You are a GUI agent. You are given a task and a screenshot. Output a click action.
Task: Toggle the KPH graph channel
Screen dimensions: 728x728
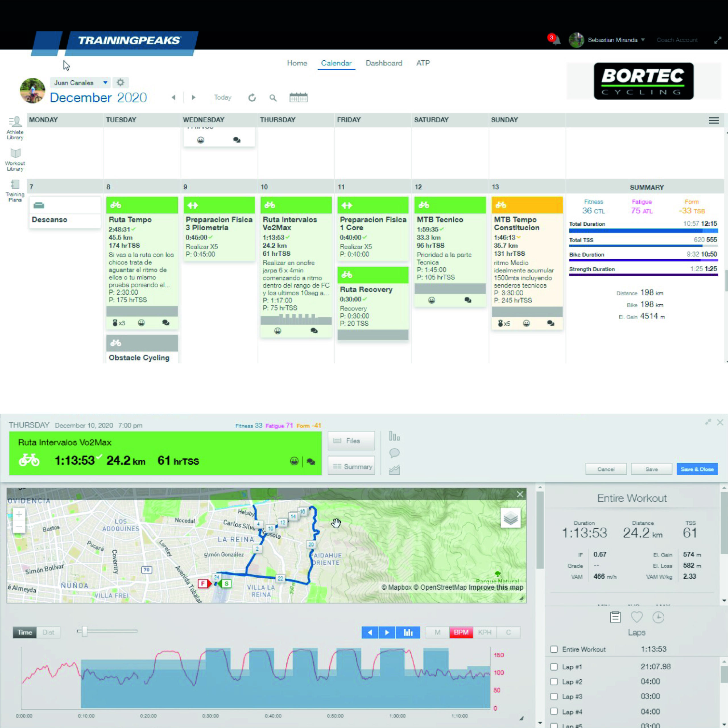(x=485, y=632)
